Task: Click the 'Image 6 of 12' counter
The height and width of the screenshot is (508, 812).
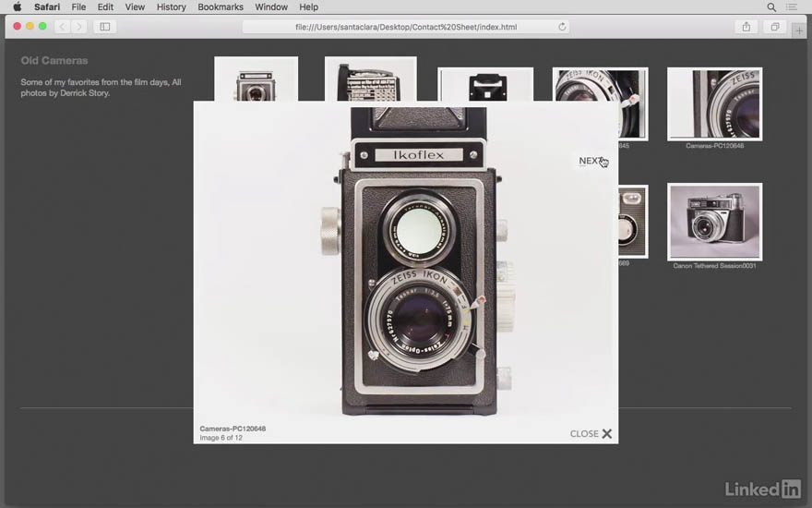Action: pyautogui.click(x=221, y=438)
